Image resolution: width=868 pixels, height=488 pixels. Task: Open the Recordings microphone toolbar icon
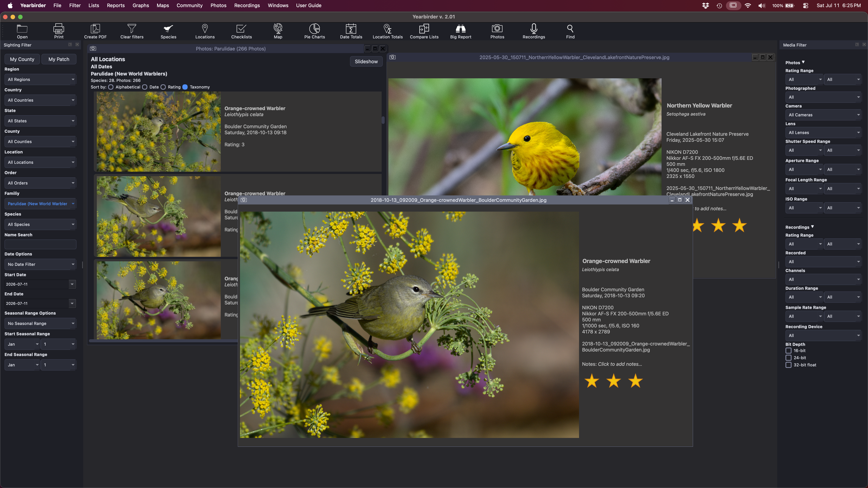(534, 29)
